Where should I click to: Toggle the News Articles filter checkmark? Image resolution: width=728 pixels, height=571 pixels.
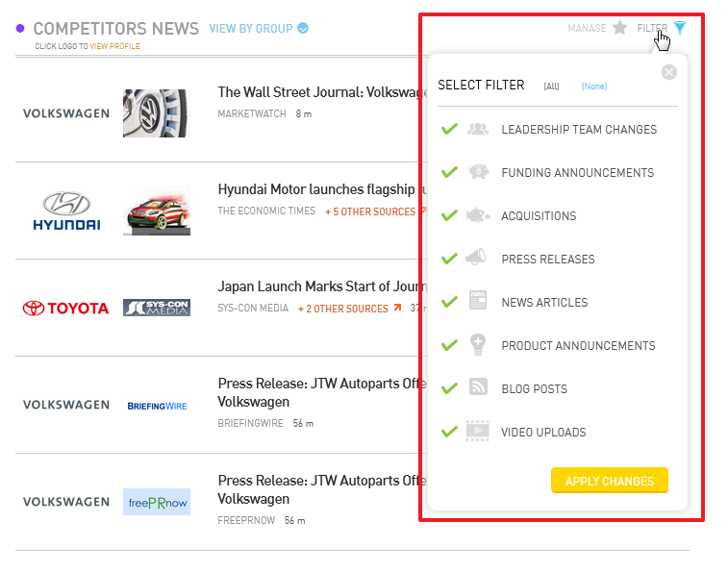point(449,302)
